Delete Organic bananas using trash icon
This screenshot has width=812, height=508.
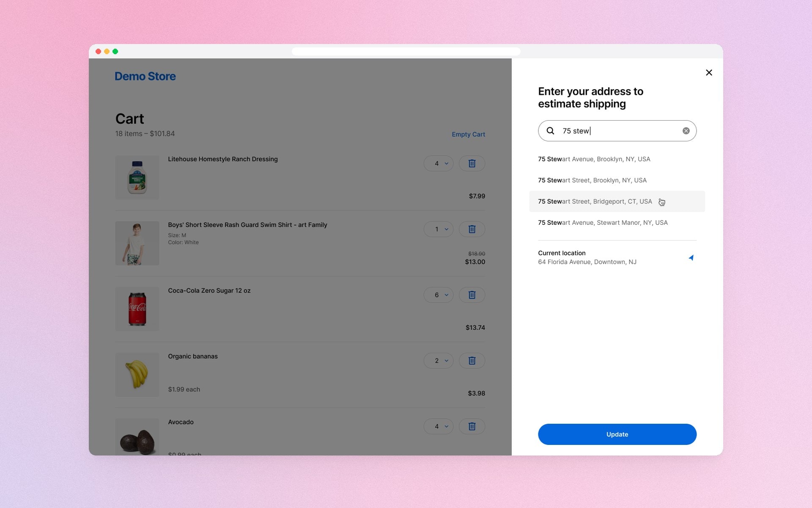click(x=472, y=360)
